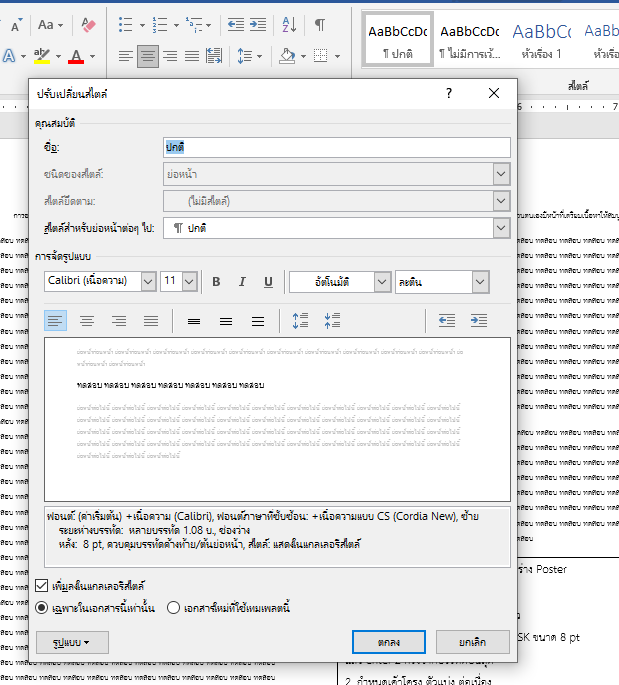Open the อัตโนมัติ font color dropdown
This screenshot has width=619, height=685.
pos(381,282)
